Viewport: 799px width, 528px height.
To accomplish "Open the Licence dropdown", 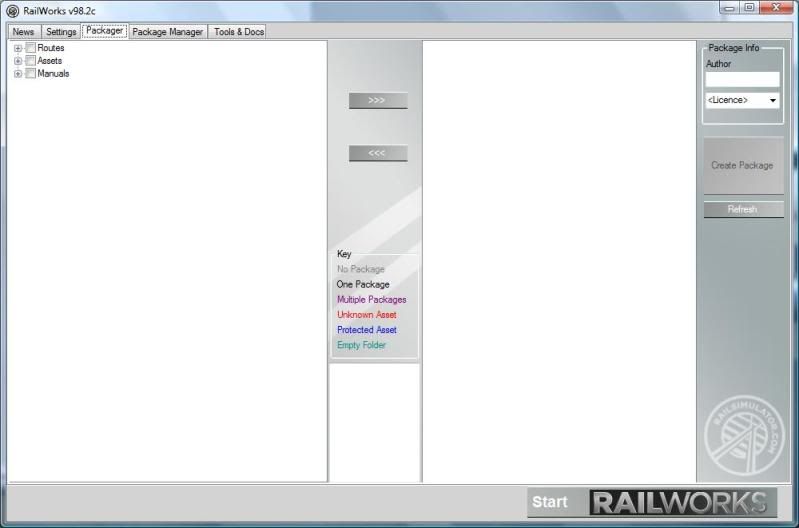I will coord(742,101).
